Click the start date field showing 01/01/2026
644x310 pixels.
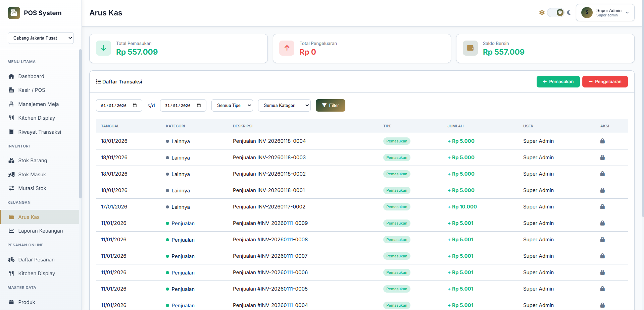[x=116, y=105]
